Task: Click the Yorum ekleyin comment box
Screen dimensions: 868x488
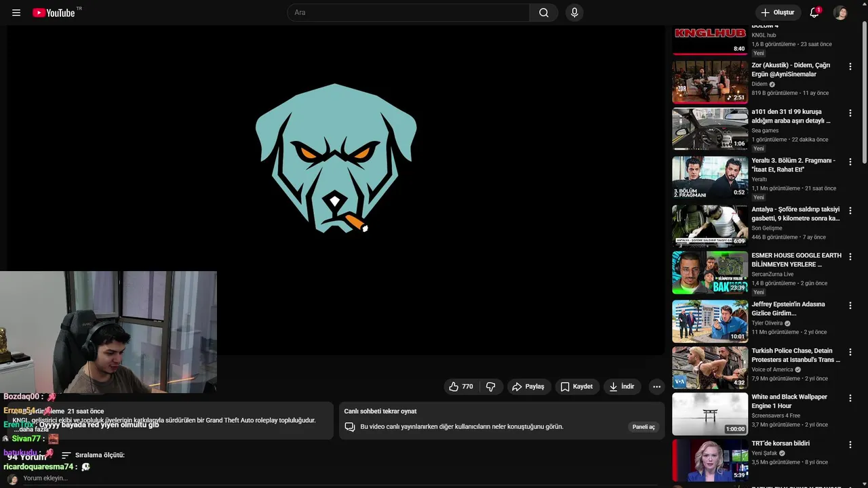Action: [45, 479]
